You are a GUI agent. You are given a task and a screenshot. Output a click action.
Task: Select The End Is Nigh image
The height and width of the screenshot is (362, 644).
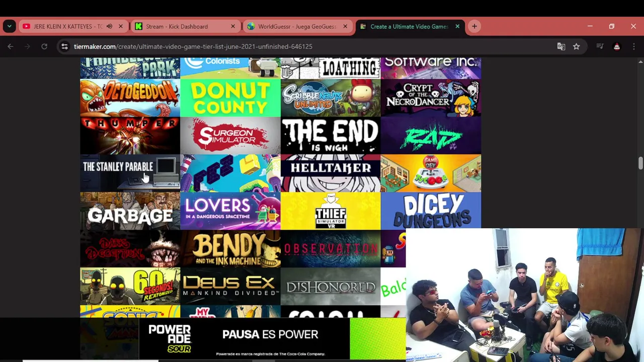coord(331,135)
